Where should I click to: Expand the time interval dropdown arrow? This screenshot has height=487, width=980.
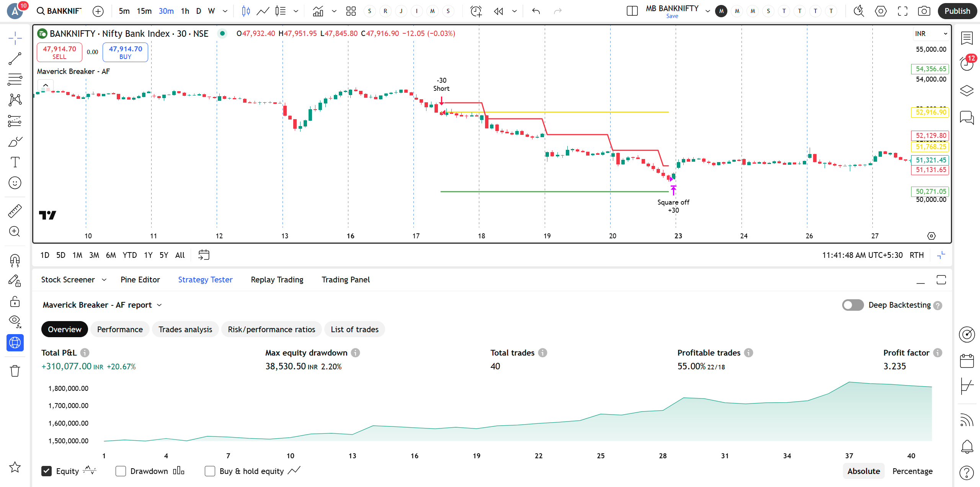(225, 11)
